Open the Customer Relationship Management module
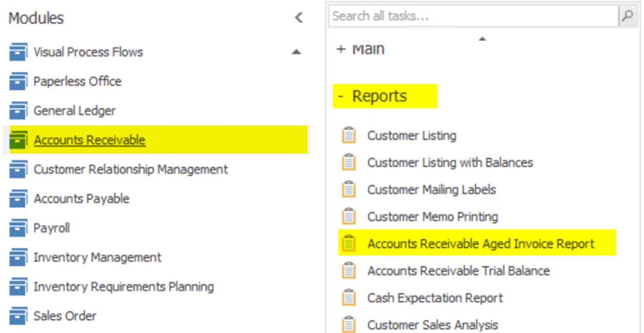Image resolution: width=644 pixels, height=333 pixels. pyautogui.click(x=131, y=169)
